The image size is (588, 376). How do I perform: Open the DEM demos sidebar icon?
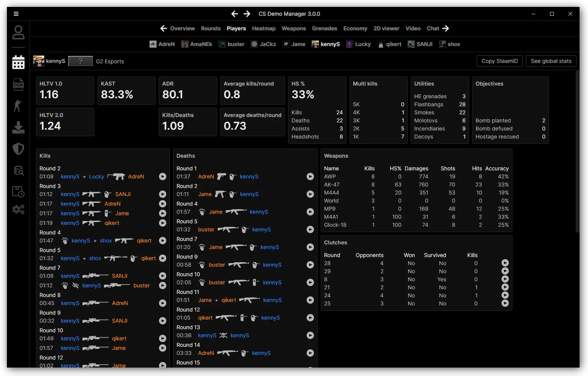pyautogui.click(x=18, y=84)
